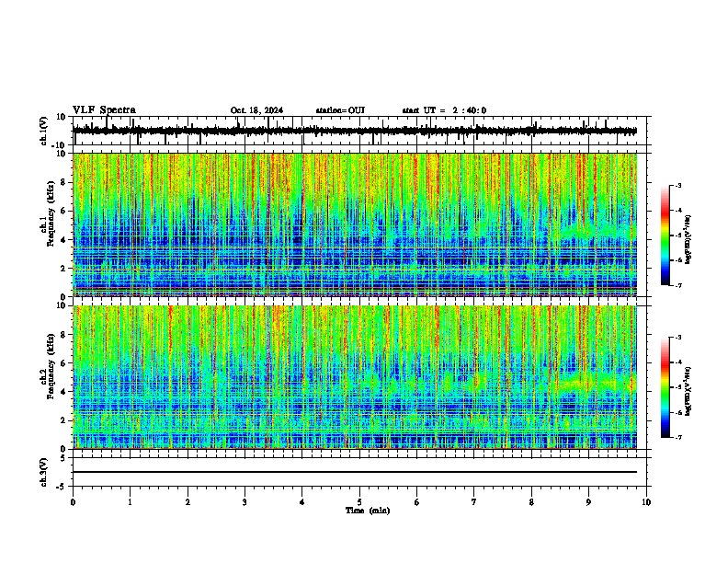Click the "Time (min)" axis label
The height and width of the screenshot is (563, 728).
click(x=368, y=511)
